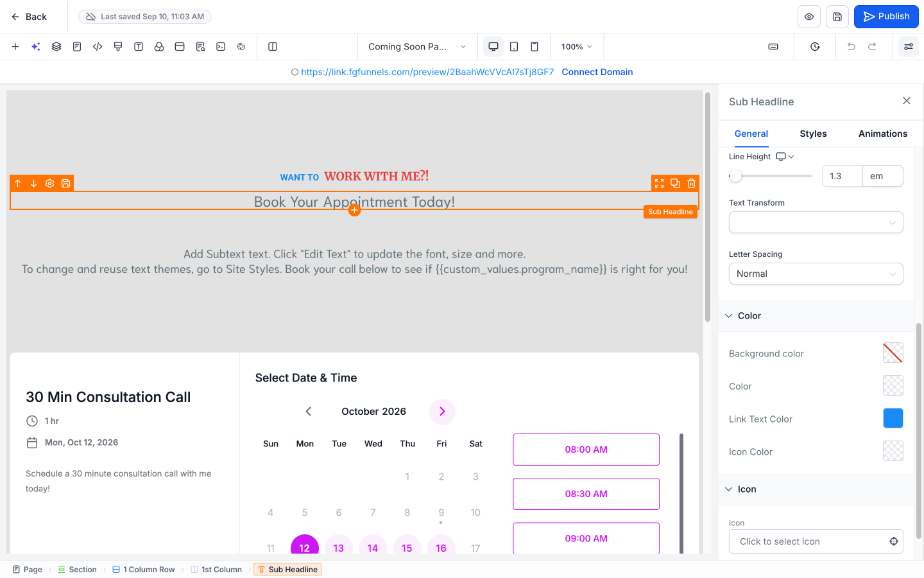Open the Text Transform dropdown

[816, 223]
